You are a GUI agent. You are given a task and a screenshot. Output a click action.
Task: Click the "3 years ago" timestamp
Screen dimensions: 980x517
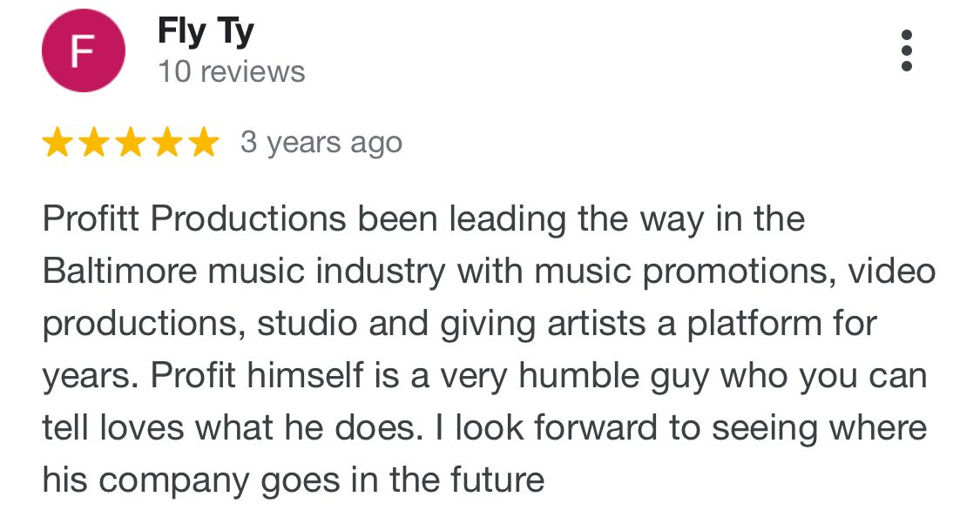pyautogui.click(x=321, y=143)
